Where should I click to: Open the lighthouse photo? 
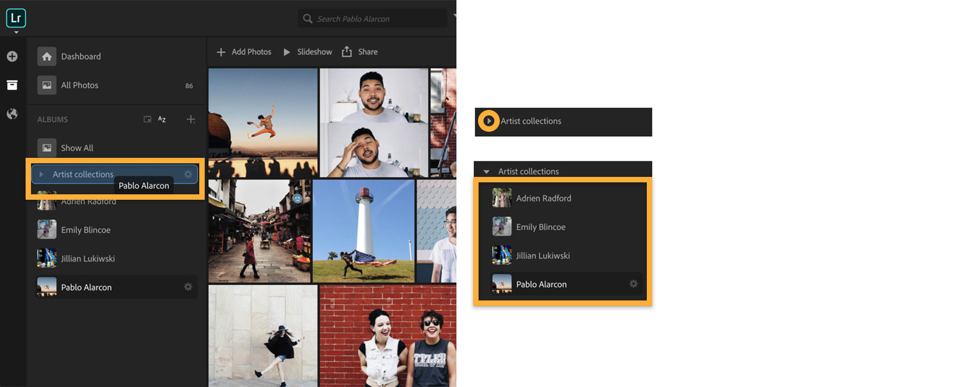364,231
